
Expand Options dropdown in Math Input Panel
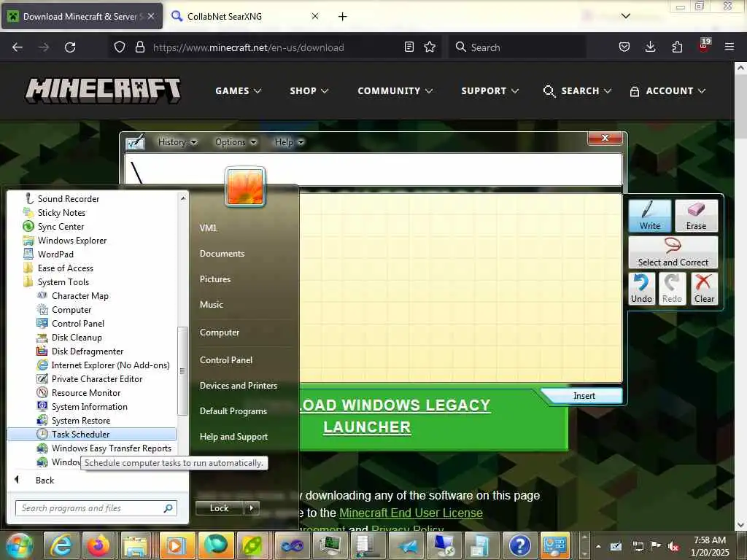click(x=236, y=142)
